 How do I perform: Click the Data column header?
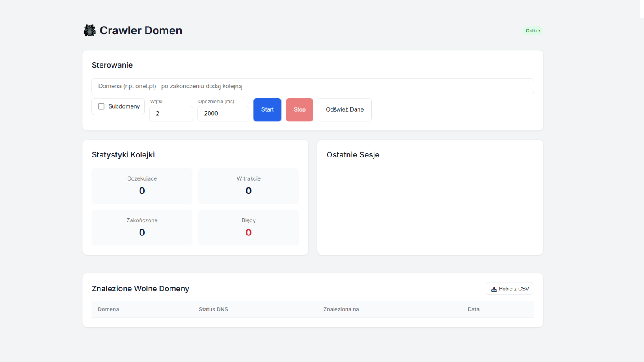(x=473, y=309)
